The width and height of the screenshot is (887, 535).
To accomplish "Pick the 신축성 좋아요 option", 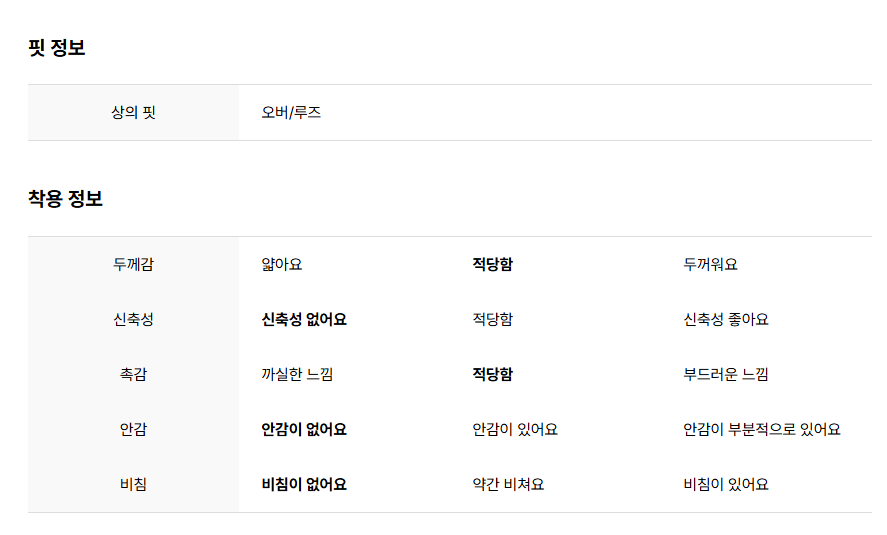I will [726, 320].
